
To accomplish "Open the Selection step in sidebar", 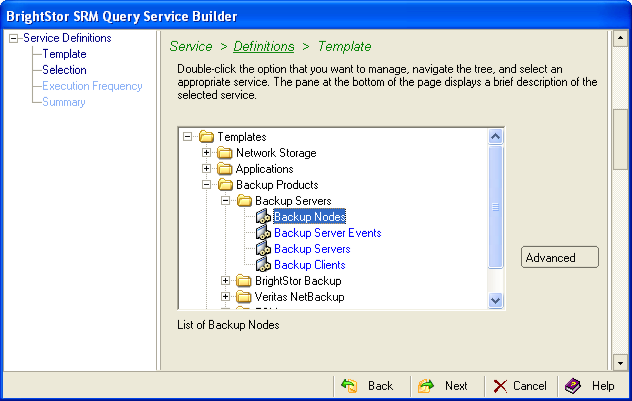I will pyautogui.click(x=64, y=70).
